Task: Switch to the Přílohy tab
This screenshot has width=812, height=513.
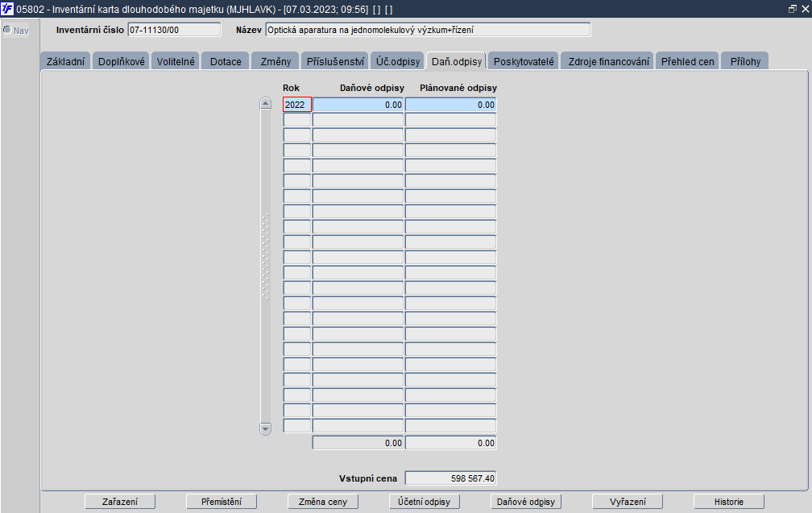Action: click(744, 61)
